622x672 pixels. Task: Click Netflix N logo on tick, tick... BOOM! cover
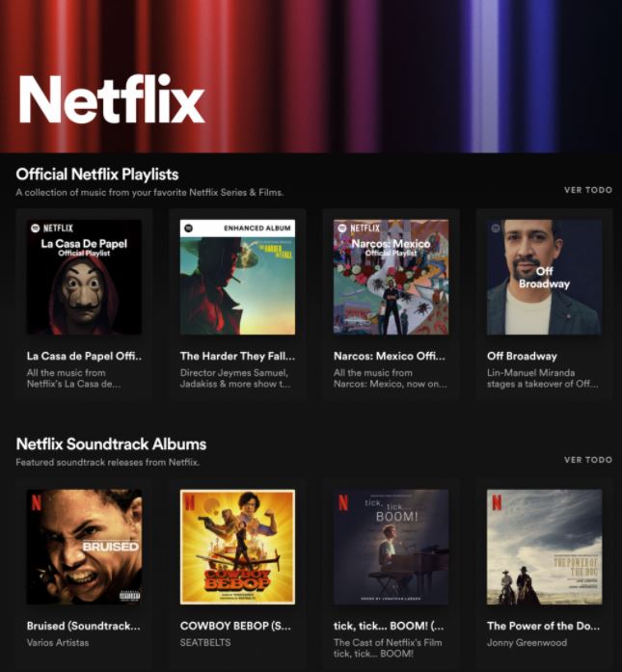(343, 502)
